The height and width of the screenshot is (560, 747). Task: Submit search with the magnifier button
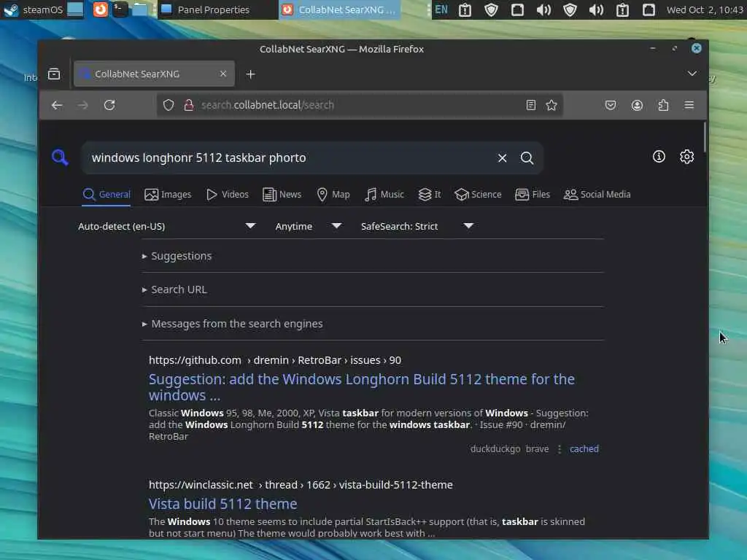click(527, 158)
